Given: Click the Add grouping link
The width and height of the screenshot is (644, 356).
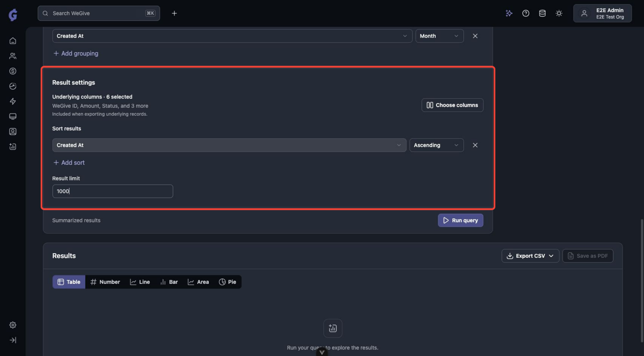Looking at the screenshot, I should click(x=76, y=53).
